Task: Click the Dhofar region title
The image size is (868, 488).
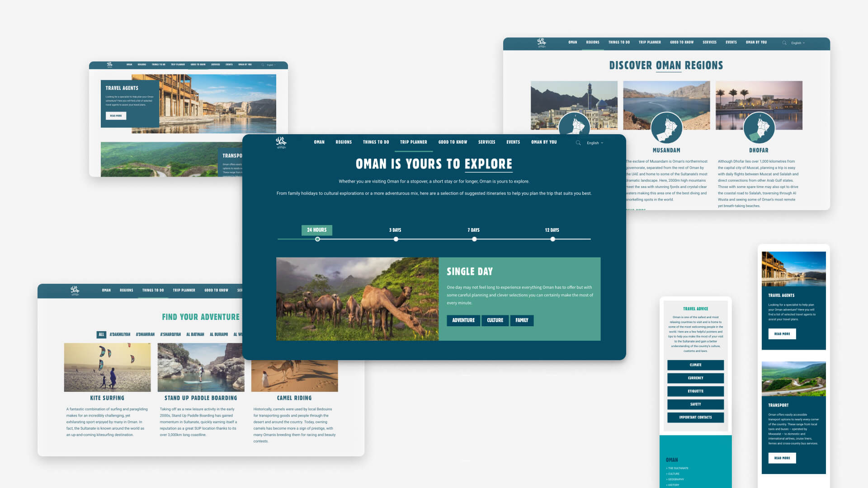Action: (759, 150)
